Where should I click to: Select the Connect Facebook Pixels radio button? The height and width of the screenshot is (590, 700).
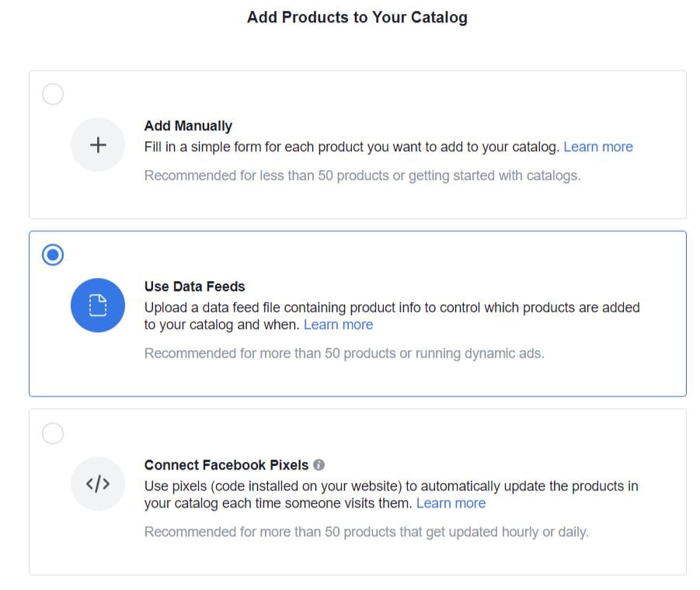click(x=53, y=433)
